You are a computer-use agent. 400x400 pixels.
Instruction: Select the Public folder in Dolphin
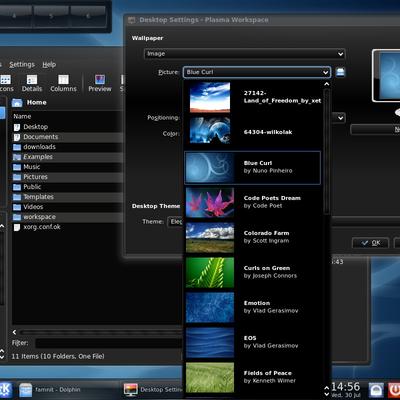pos(32,187)
